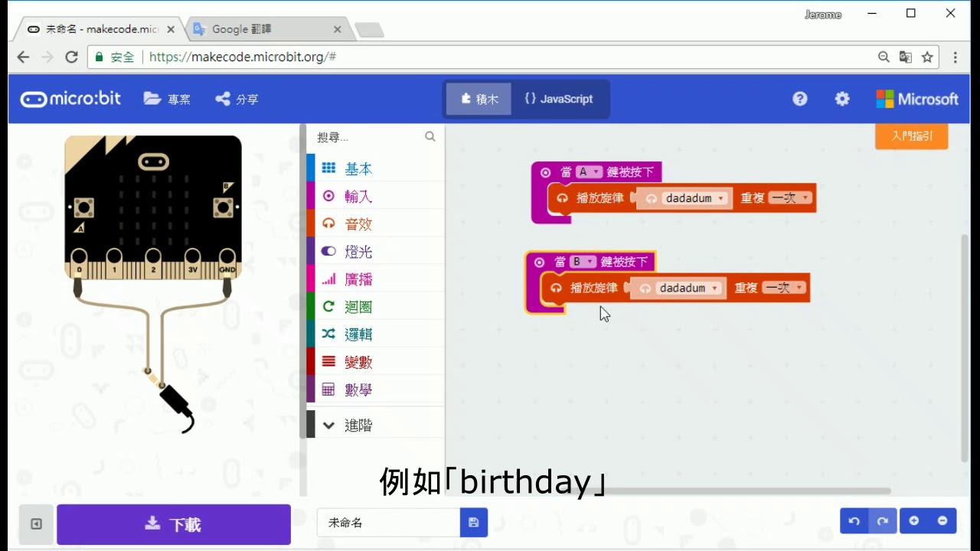Zoom out the workspace
980x551 pixels.
[x=942, y=521]
